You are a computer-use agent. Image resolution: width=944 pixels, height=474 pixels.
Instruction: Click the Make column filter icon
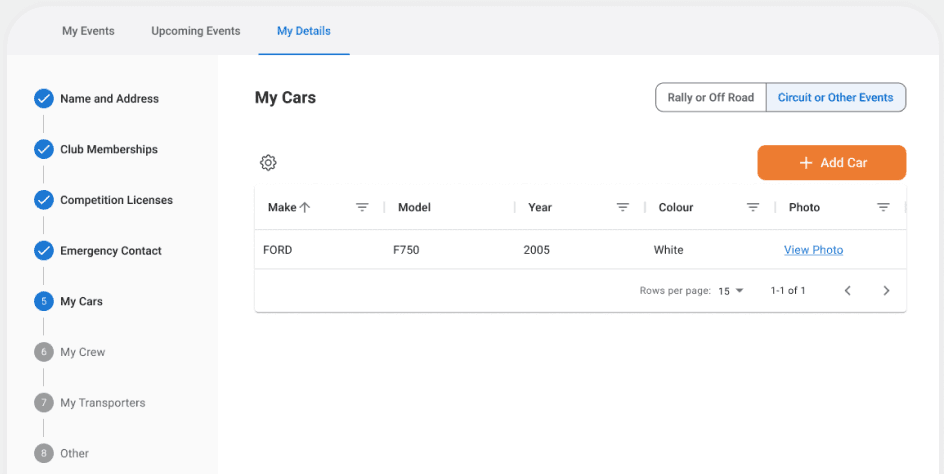(362, 208)
